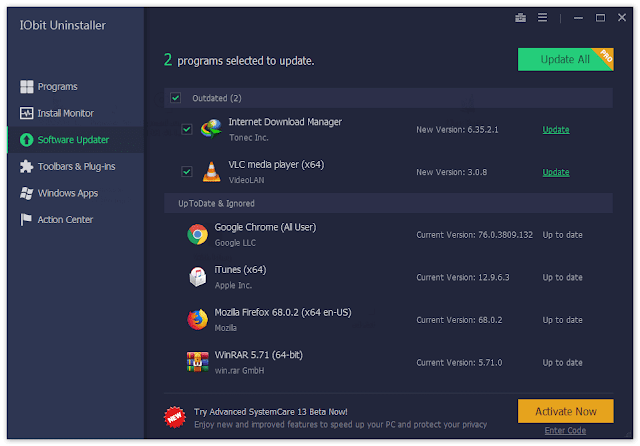Click the Action Center flag icon

pyautogui.click(x=26, y=220)
